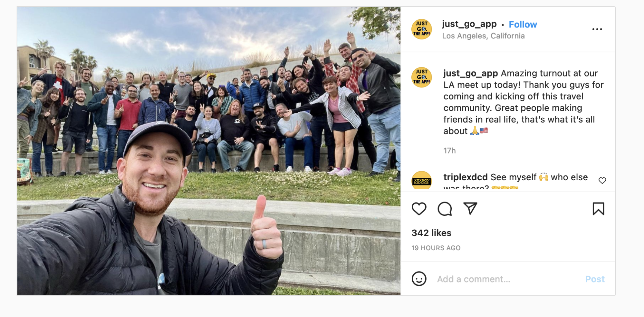
Task: Share the post via paper plane icon
Action: click(470, 208)
